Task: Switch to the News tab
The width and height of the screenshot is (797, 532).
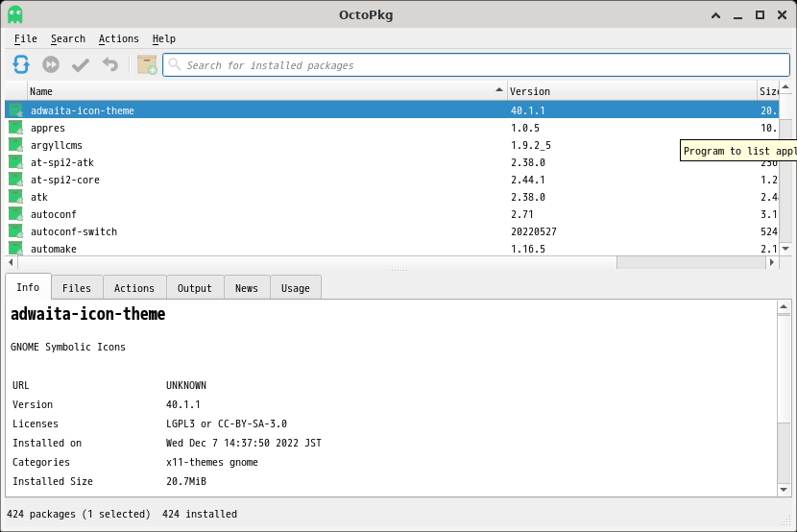Action: tap(247, 288)
